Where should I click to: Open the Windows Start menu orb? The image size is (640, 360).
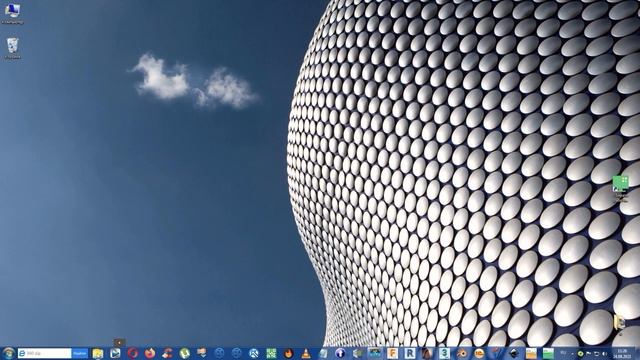[8, 353]
